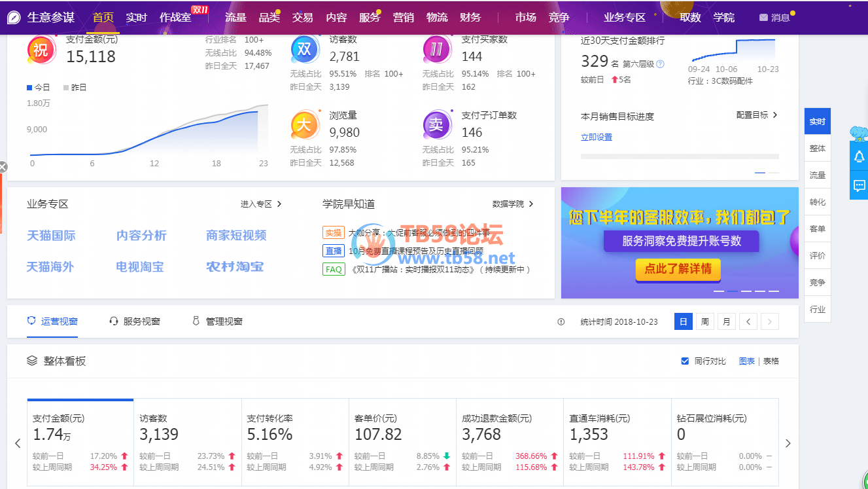The height and width of the screenshot is (489, 868).
Task: Open the 商家短视频 link
Action: coord(236,236)
